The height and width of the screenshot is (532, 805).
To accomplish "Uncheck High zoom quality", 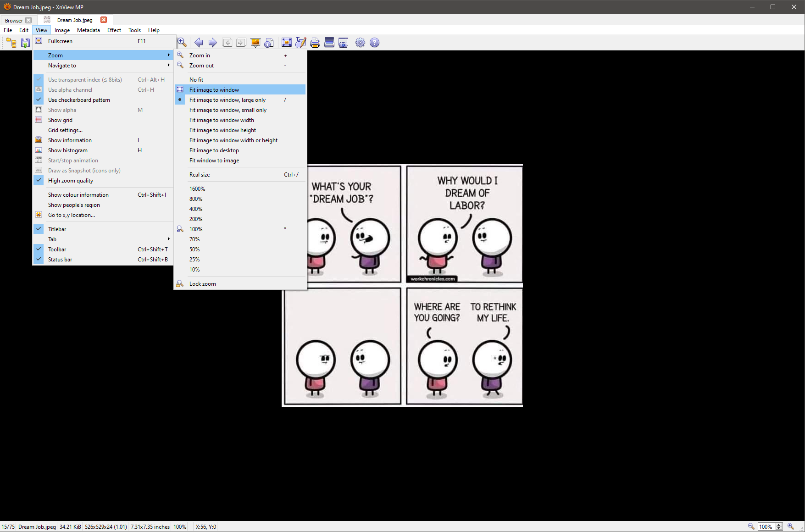I will pyautogui.click(x=71, y=181).
